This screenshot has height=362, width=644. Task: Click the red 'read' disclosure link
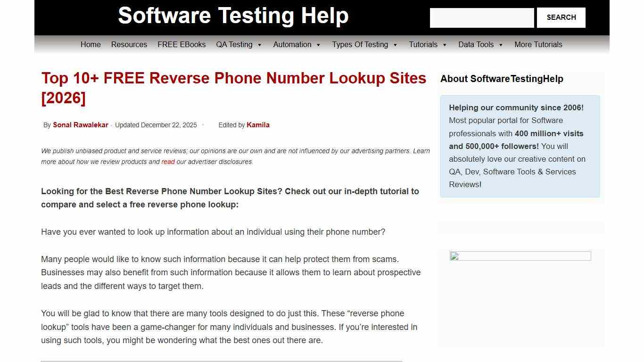pyautogui.click(x=167, y=161)
